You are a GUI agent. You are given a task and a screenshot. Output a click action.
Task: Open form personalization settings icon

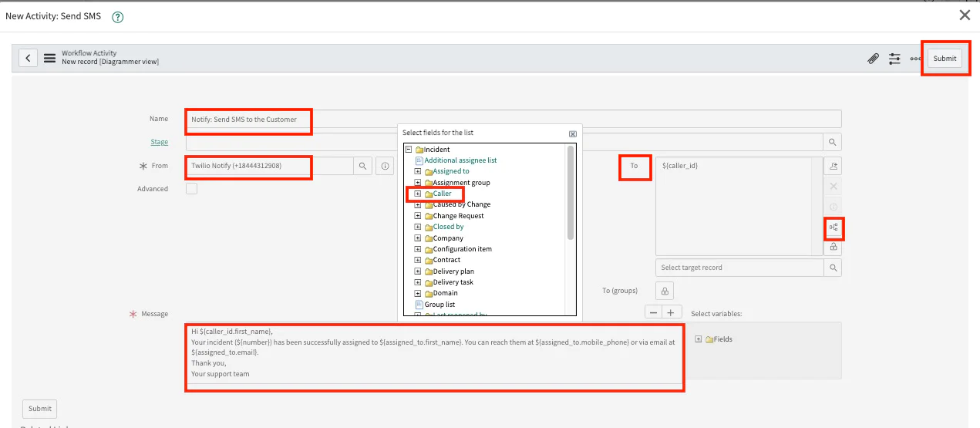(x=894, y=59)
